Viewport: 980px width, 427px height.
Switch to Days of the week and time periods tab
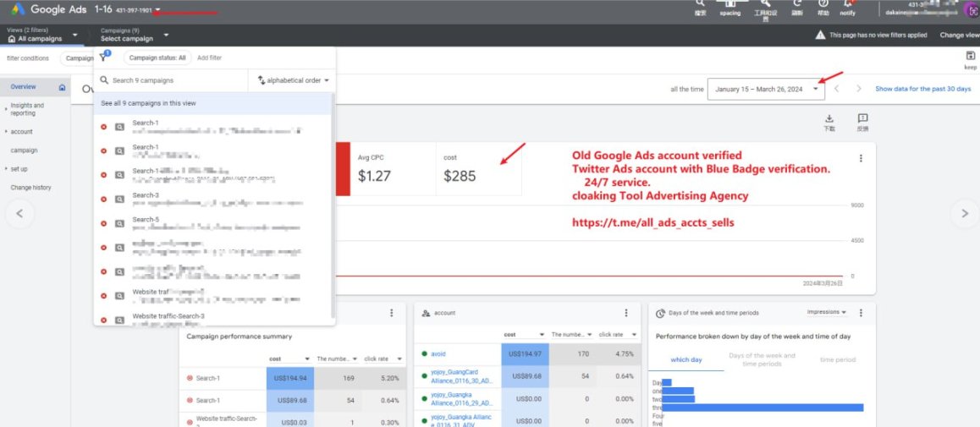click(x=762, y=359)
